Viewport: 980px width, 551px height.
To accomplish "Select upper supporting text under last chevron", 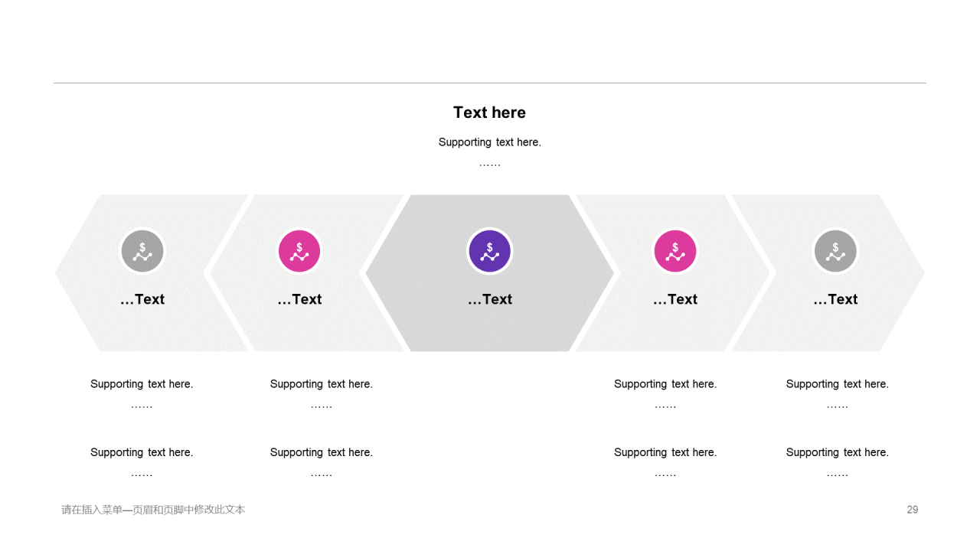I will pyautogui.click(x=838, y=384).
